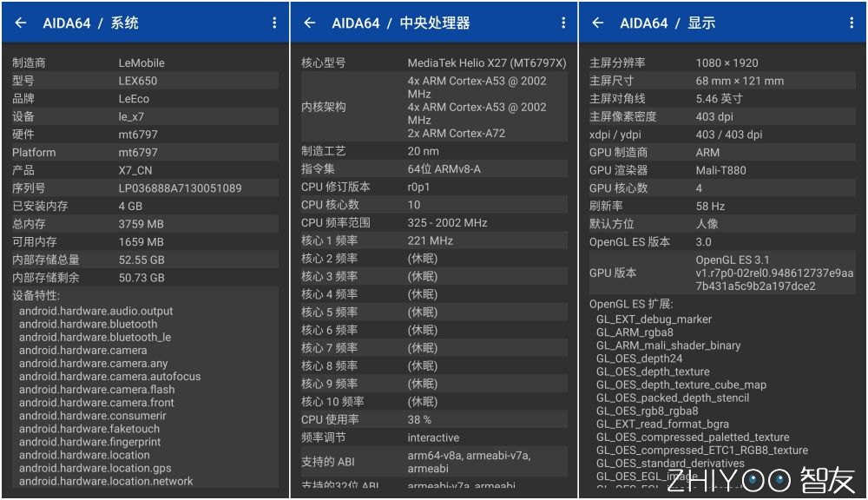Select the 硬件 mt6797 row
This screenshot has height=500, width=868.
pyautogui.click(x=145, y=134)
